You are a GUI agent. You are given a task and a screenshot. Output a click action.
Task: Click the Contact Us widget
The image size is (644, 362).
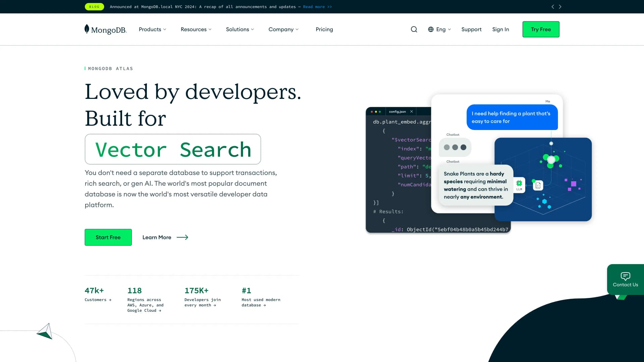(625, 280)
